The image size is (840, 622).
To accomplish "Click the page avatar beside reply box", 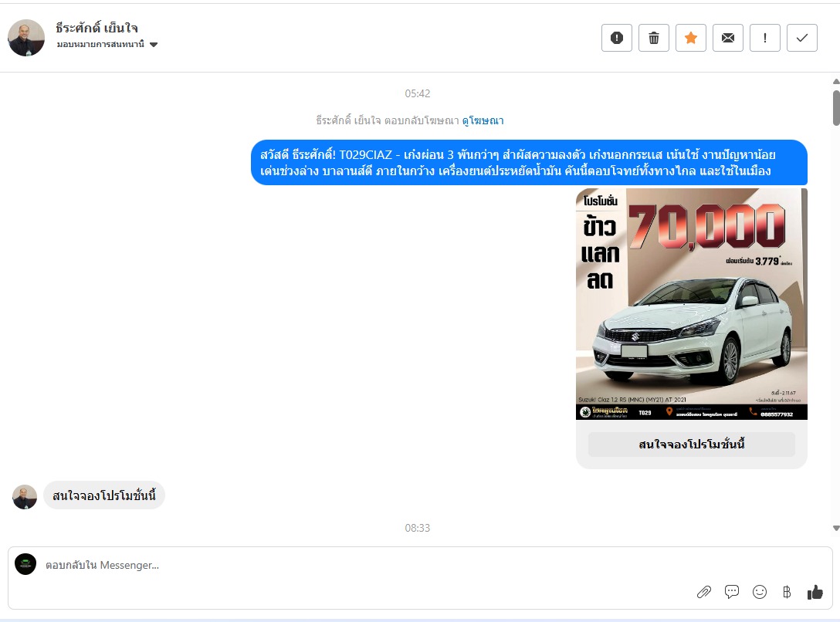I will (25, 564).
